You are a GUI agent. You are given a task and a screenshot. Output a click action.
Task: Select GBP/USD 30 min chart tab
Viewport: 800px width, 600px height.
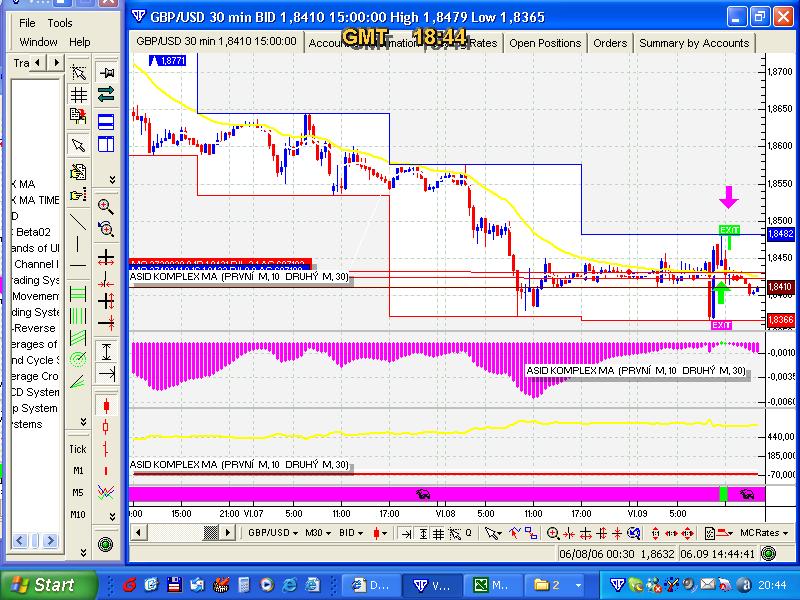(x=216, y=41)
